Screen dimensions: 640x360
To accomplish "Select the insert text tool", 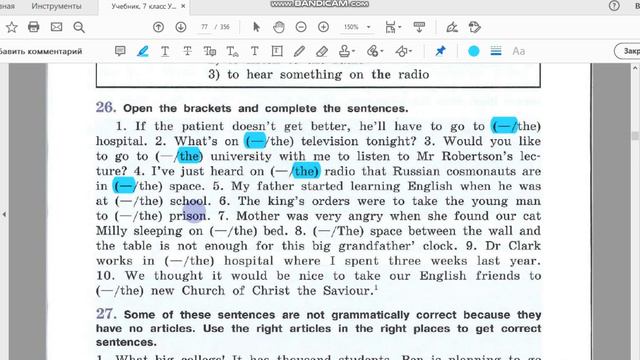I will (232, 51).
